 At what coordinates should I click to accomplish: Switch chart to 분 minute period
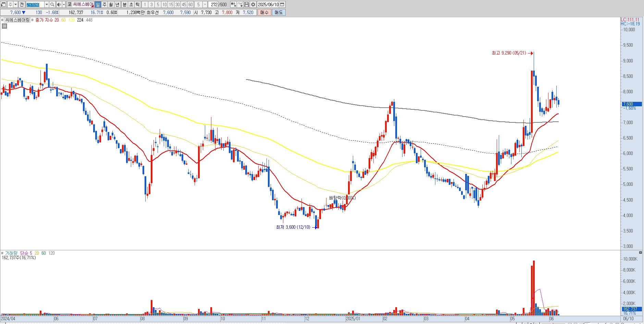coord(125,4)
